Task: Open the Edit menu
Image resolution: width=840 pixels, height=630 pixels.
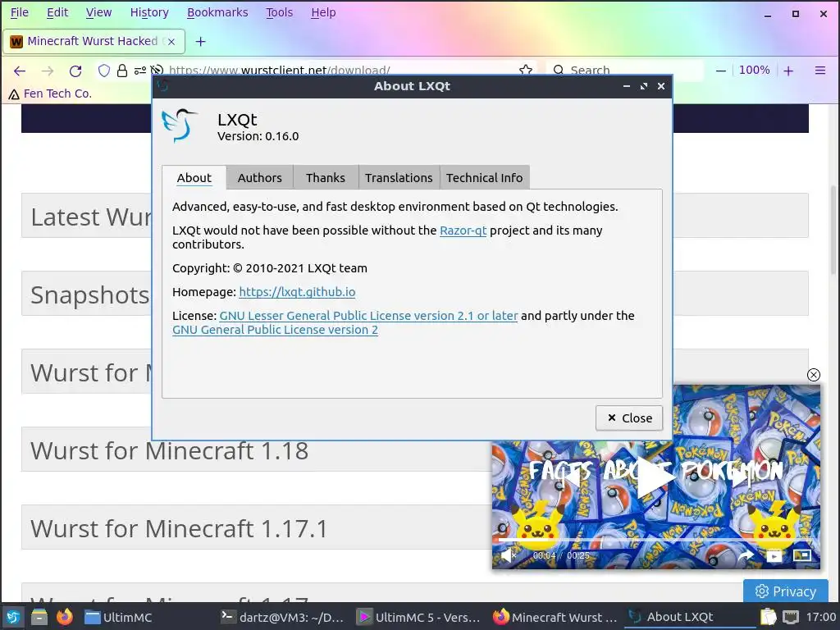Action: 57,12
